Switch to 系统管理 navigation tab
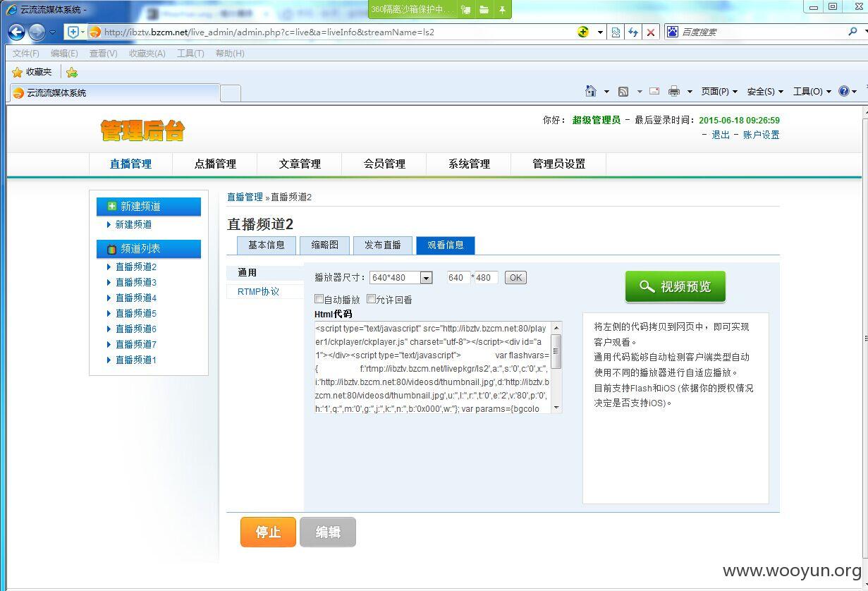868x591 pixels. 469,164
